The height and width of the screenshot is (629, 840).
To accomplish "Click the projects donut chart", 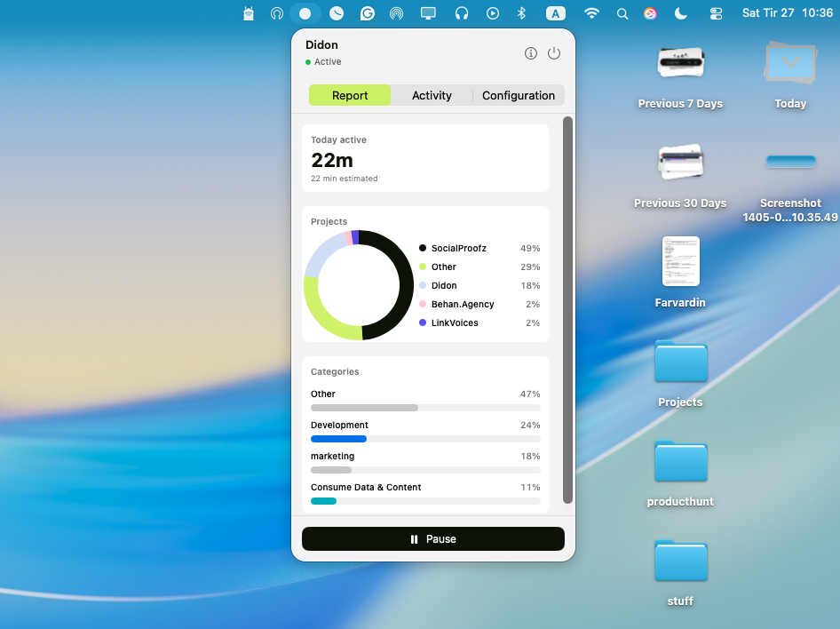I will pos(359,285).
